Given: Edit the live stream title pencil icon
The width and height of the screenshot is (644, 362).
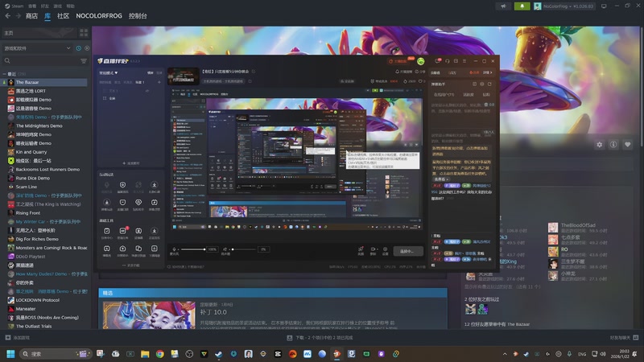Looking at the screenshot, I should click(x=254, y=72).
